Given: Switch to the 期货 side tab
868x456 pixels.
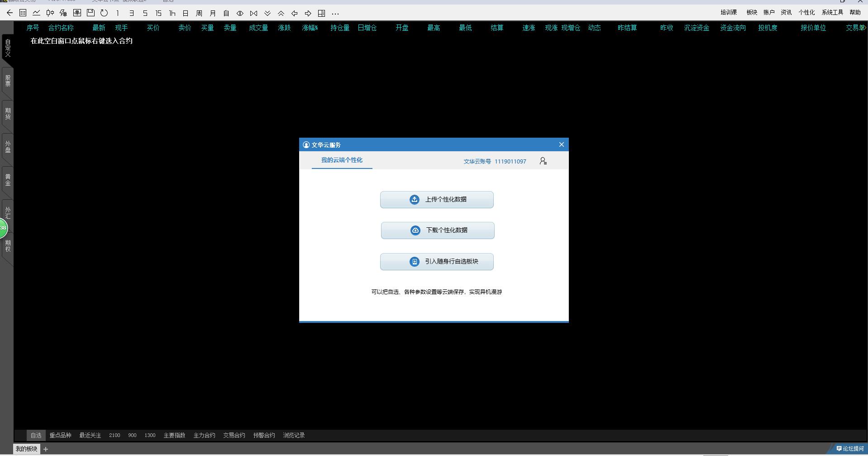Looking at the screenshot, I should (8, 114).
